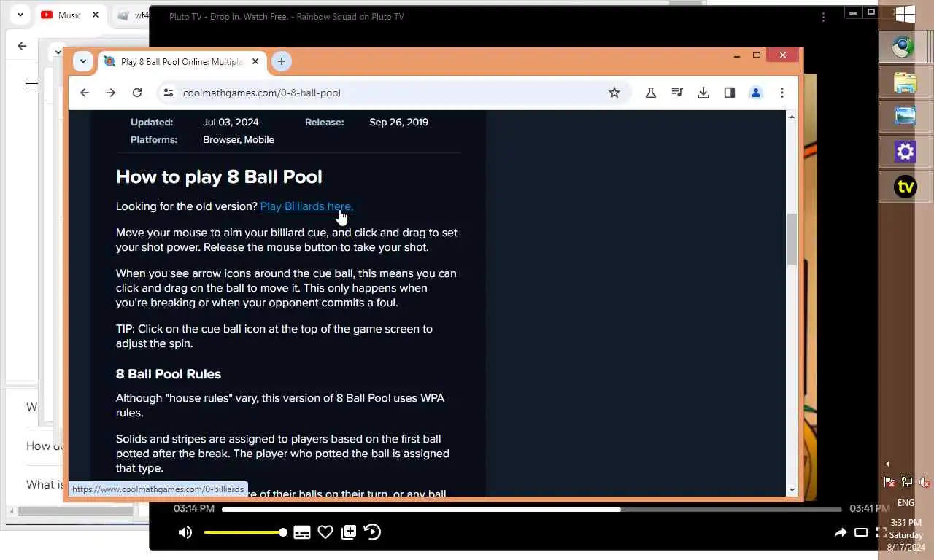Select the Play 8 Ball Pool Online tab
Image resolution: width=934 pixels, height=560 pixels.
tap(182, 62)
